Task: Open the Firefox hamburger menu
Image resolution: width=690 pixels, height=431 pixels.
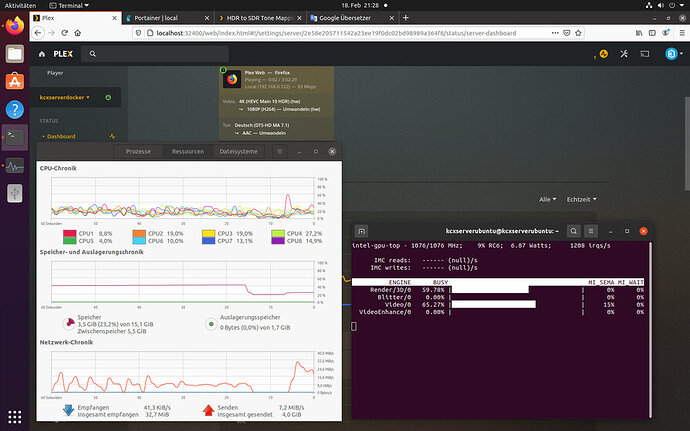Action: (682, 33)
